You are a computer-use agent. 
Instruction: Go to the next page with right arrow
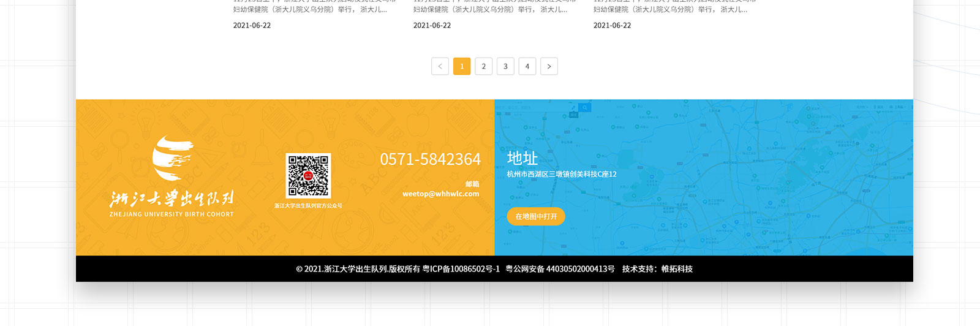pyautogui.click(x=549, y=66)
